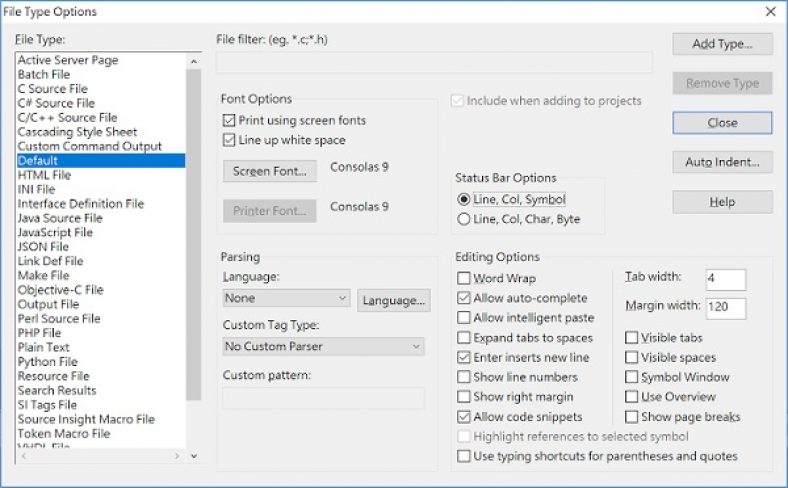The width and height of the screenshot is (788, 488).
Task: Click the Language... button
Action: [394, 299]
